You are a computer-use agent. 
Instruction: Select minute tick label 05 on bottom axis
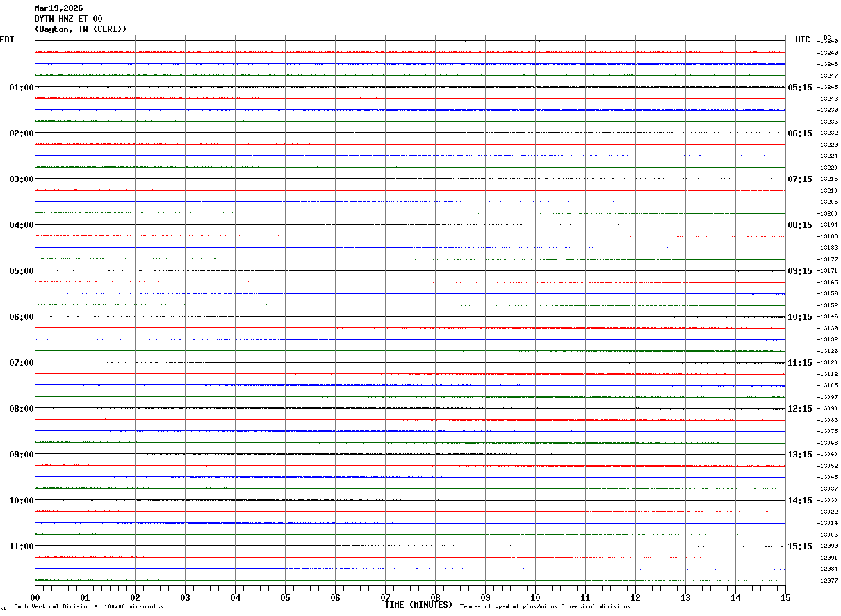click(x=285, y=597)
